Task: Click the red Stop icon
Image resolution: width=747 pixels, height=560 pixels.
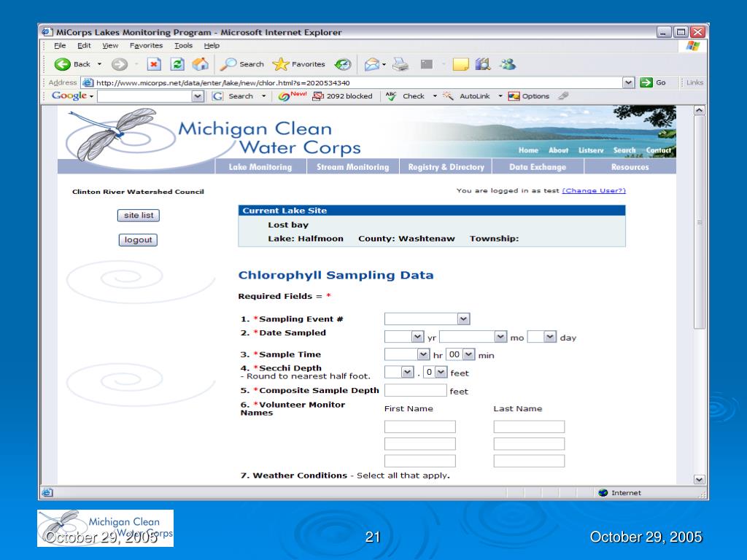Action: click(154, 64)
